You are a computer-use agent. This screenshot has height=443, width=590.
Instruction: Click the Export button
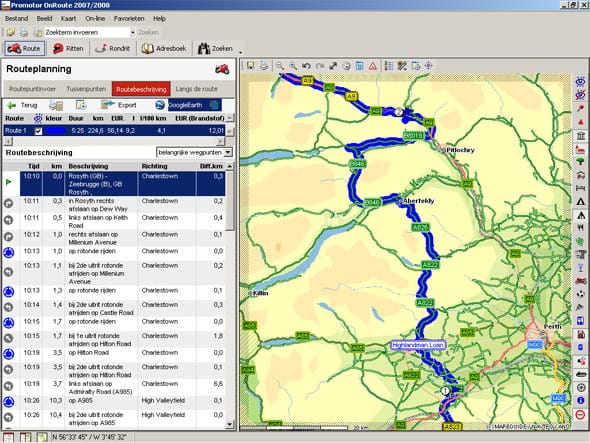pyautogui.click(x=120, y=105)
